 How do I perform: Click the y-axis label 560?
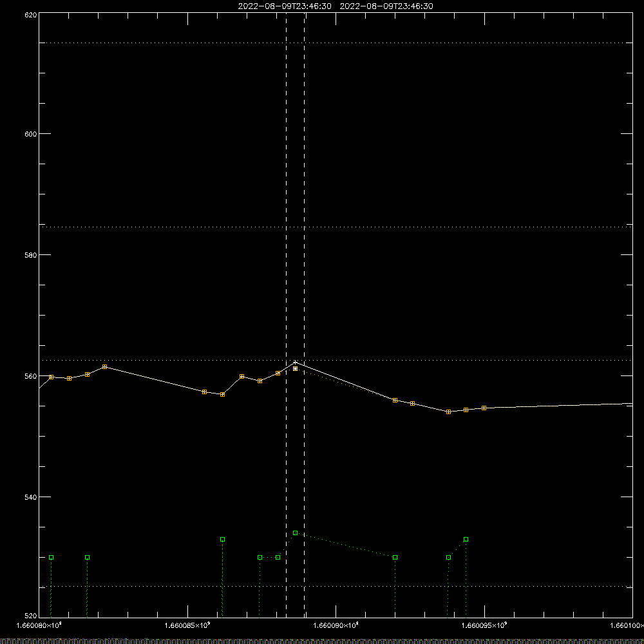[31, 376]
